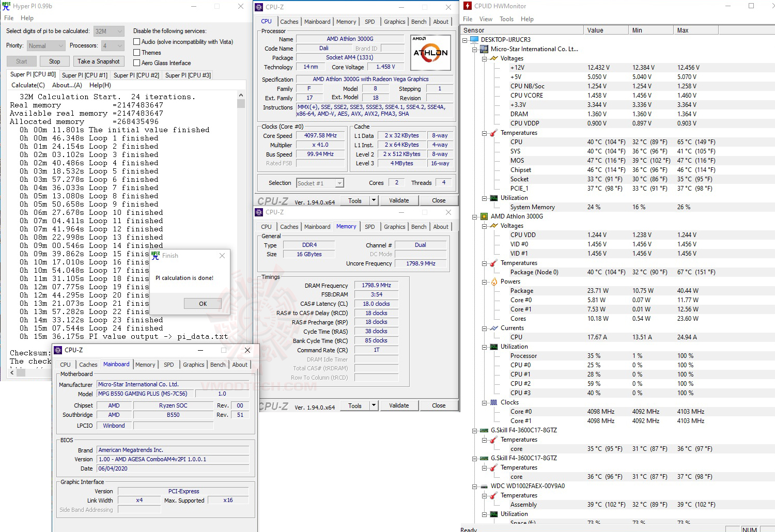
Task: Click the Clocks icon in HWMonitor
Action: pyautogui.click(x=494, y=402)
